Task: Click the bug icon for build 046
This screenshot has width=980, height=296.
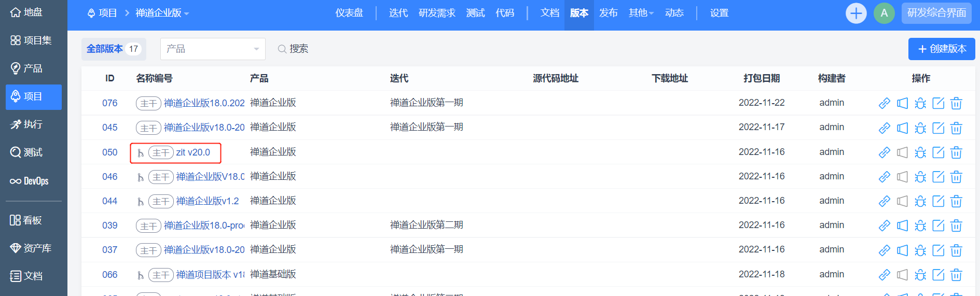Action: pos(920,177)
